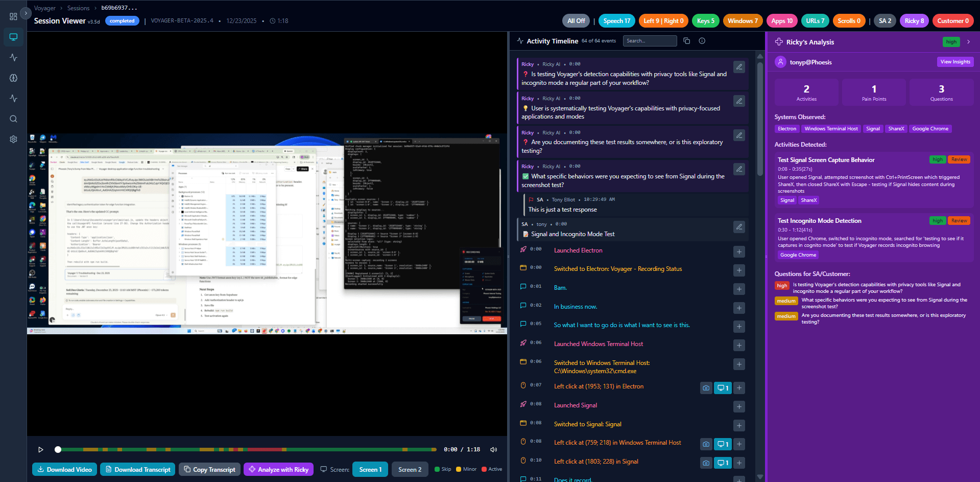Expand Ricky's Analysis with the right chevron
Screen dimensions: 980x482
pyautogui.click(x=969, y=42)
